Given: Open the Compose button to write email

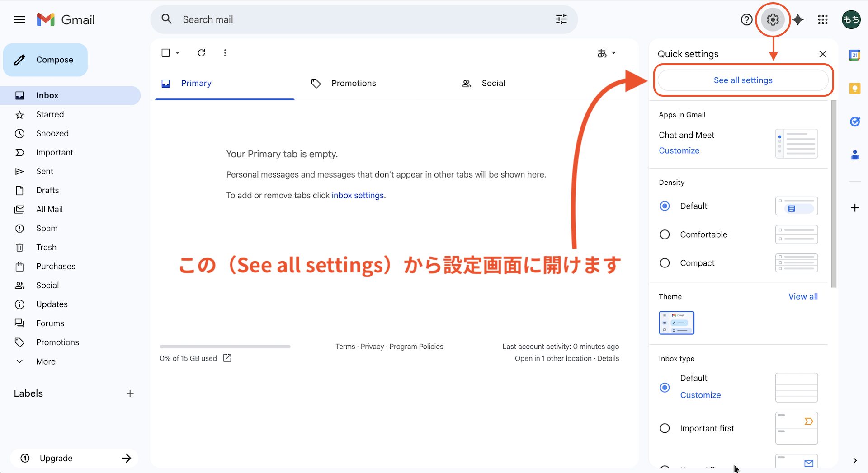Looking at the screenshot, I should tap(45, 60).
